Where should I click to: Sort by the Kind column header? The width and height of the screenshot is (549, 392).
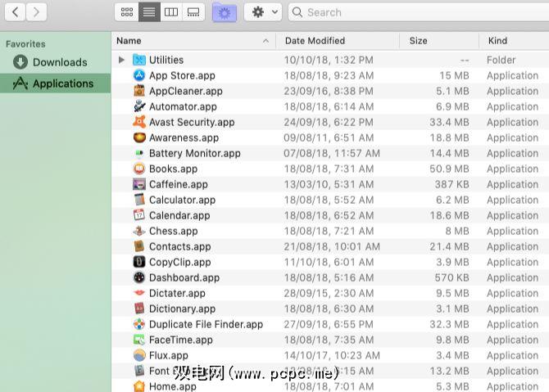coord(514,41)
